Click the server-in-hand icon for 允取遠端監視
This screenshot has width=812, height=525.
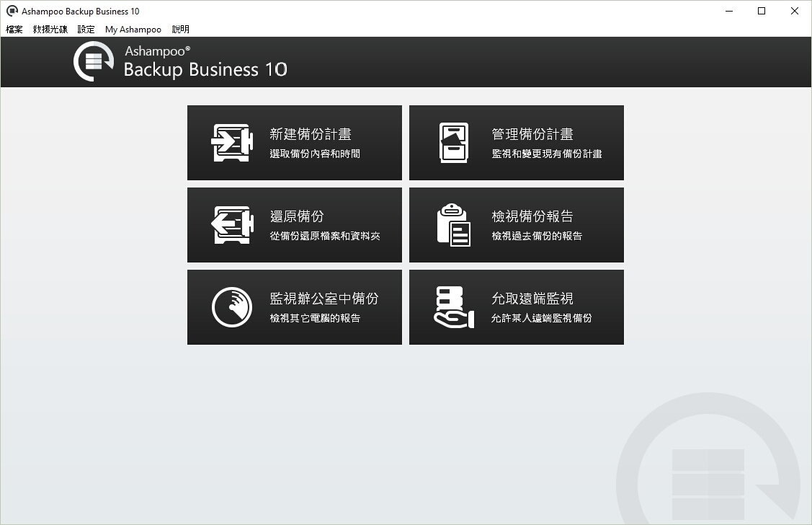[454, 306]
